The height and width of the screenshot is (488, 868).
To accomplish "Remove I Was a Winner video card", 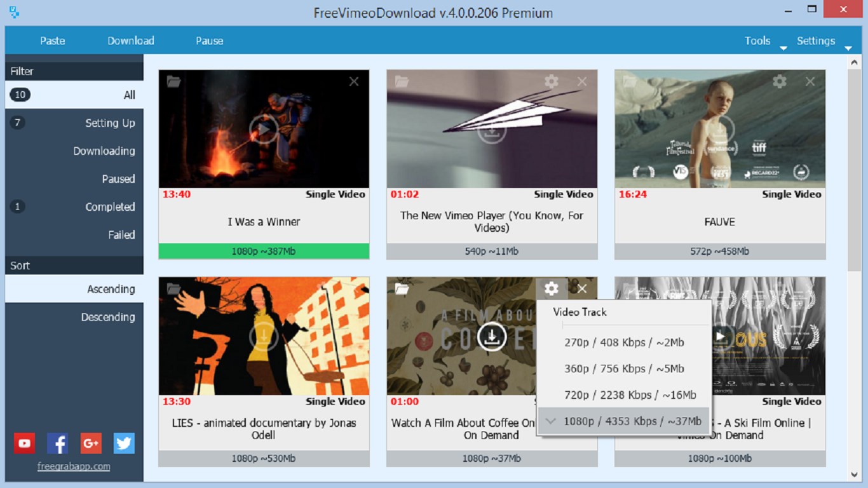I will click(x=354, y=81).
